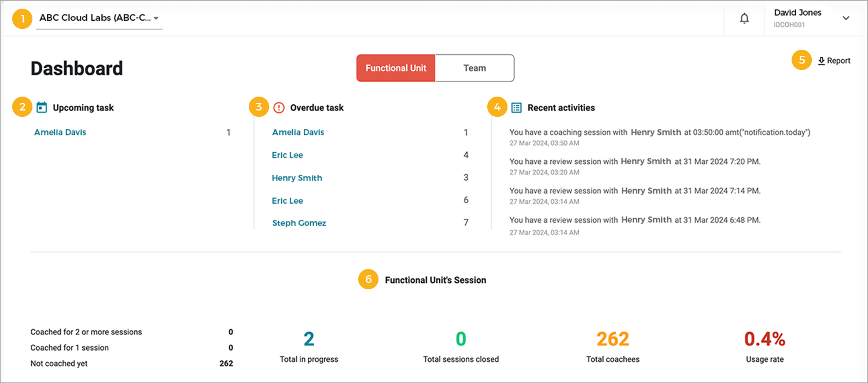This screenshot has width=868, height=383.
Task: Click the Henry Smith overdue count 3
Action: [466, 178]
